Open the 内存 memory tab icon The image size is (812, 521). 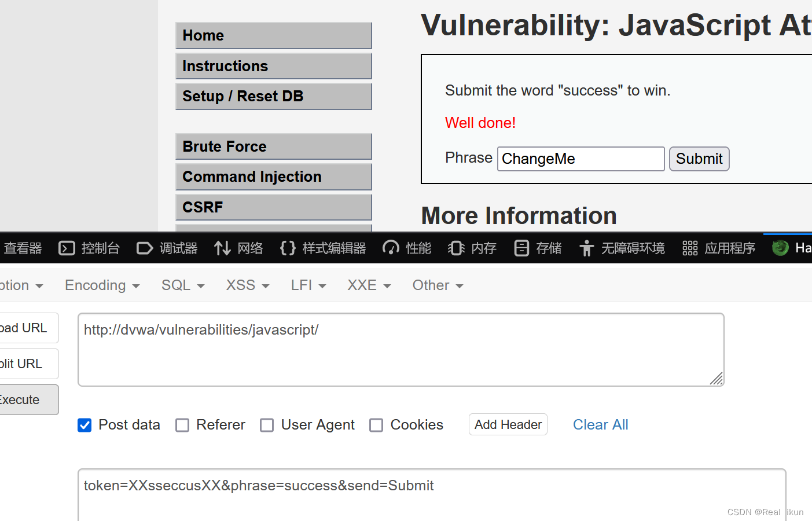click(x=456, y=248)
